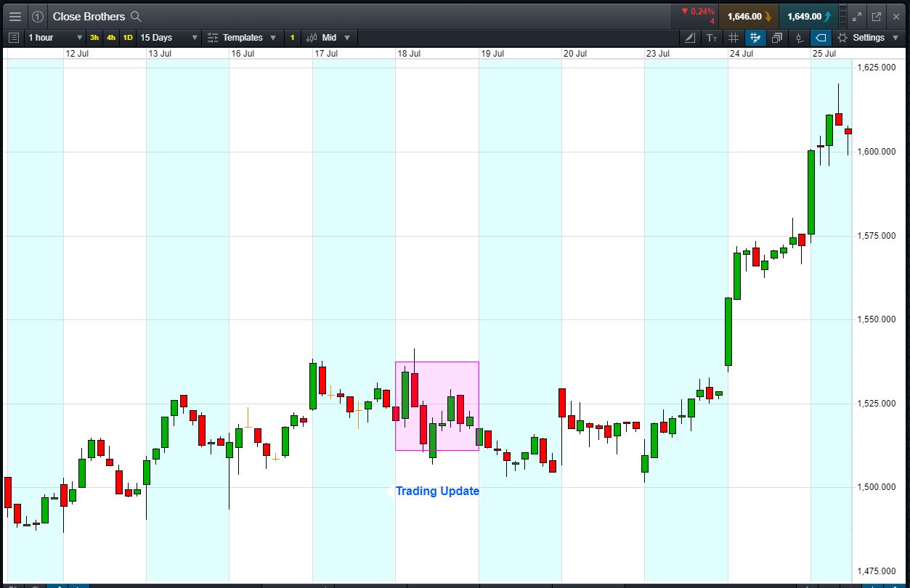Click the 25 Jul date label
This screenshot has height=588, width=910.
point(824,54)
